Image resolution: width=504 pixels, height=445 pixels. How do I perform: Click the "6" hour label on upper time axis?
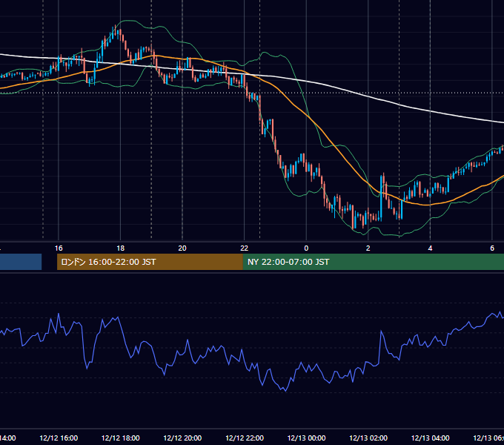(x=492, y=248)
